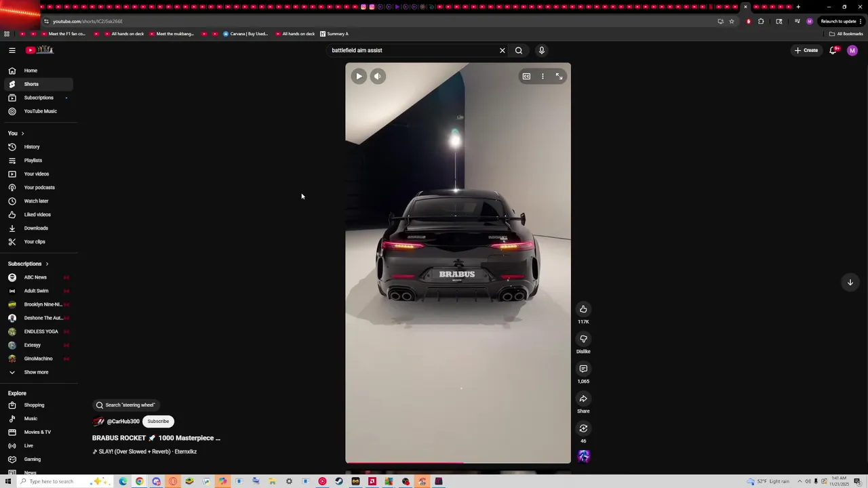Open the All Bookmarks folder
The image size is (868, 488).
(846, 34)
